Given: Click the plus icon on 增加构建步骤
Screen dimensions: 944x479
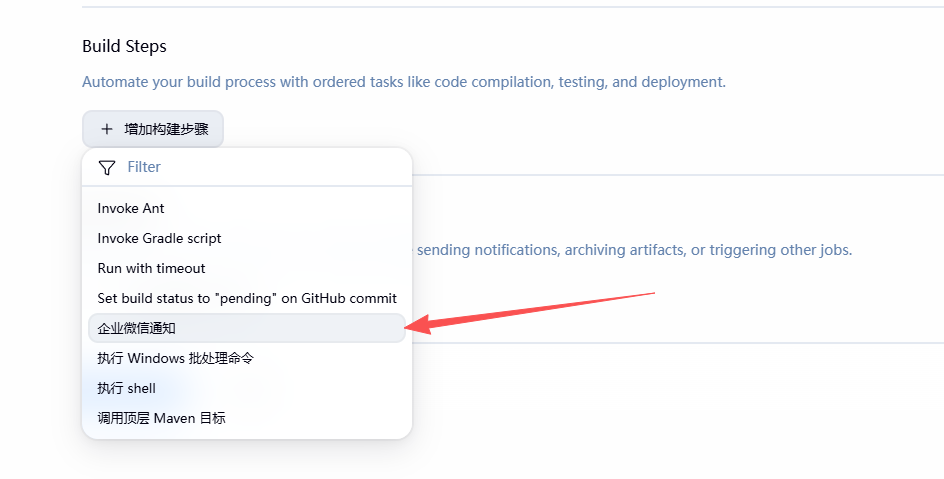Looking at the screenshot, I should tap(107, 129).
